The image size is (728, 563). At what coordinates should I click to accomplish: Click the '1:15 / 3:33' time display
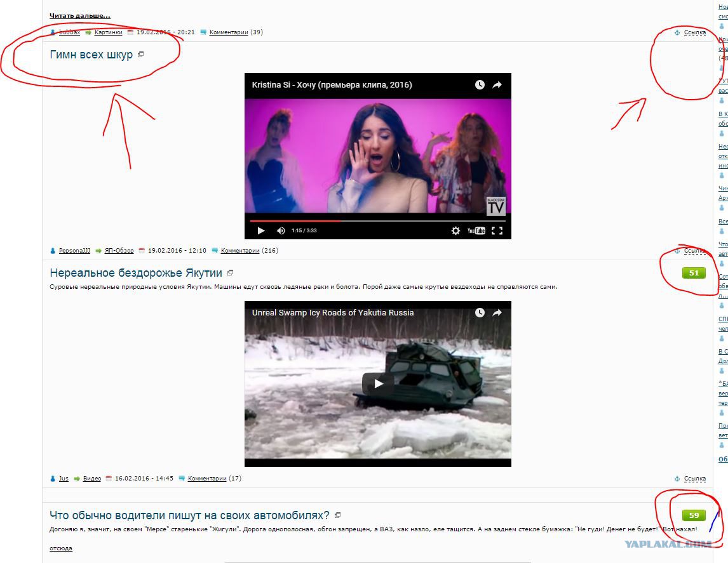(x=304, y=230)
